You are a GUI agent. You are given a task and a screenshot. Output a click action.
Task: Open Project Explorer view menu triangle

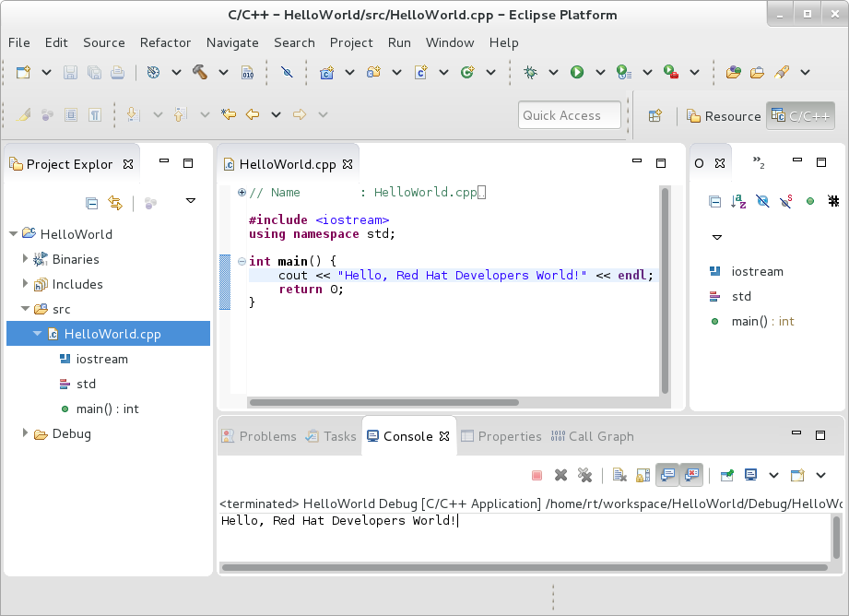[191, 200]
